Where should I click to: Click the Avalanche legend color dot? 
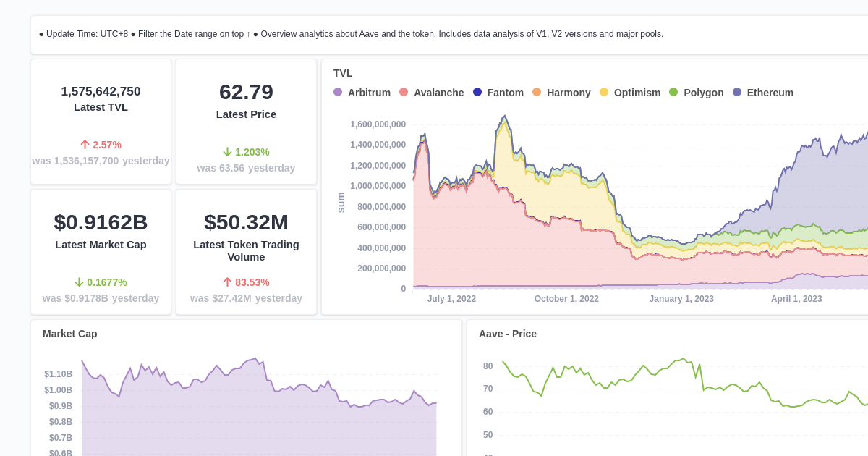(405, 93)
